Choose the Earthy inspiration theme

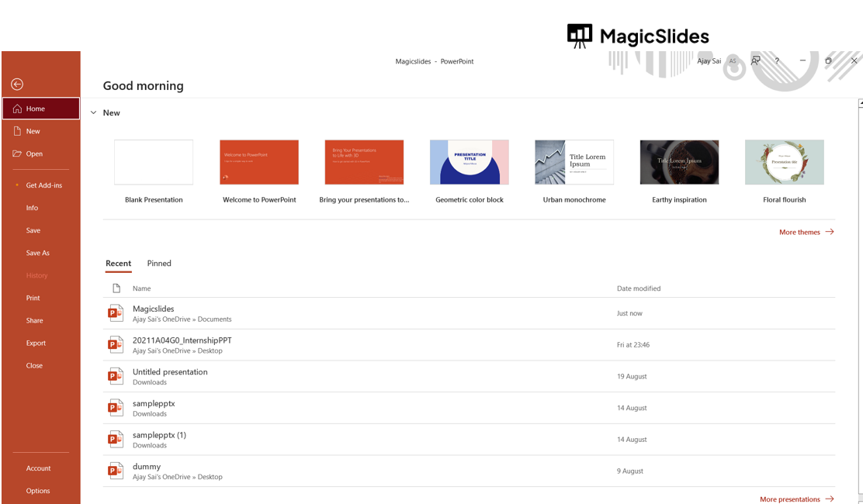tap(679, 162)
